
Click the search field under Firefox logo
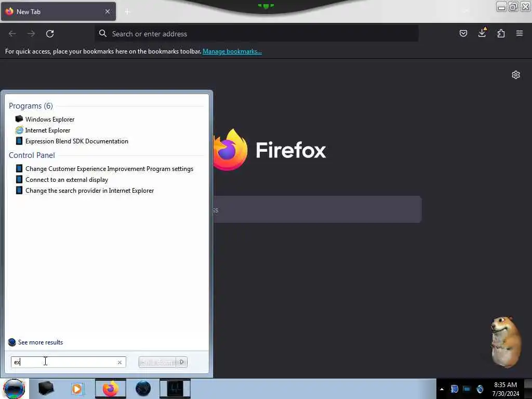pyautogui.click(x=317, y=209)
